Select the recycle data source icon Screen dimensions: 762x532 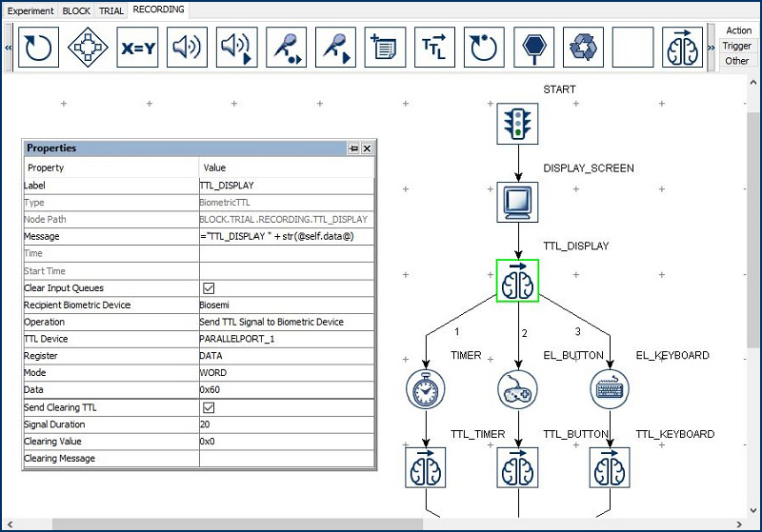click(x=584, y=47)
